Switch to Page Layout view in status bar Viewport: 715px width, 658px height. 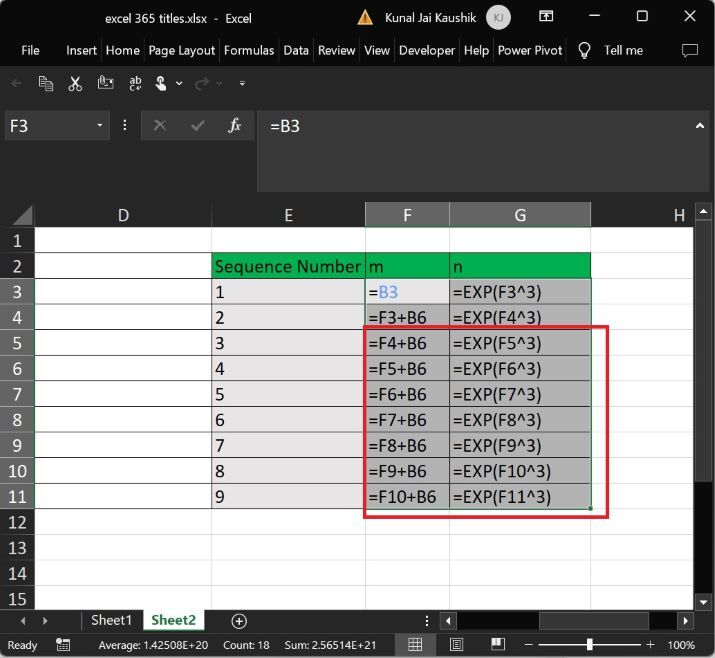tap(456, 645)
